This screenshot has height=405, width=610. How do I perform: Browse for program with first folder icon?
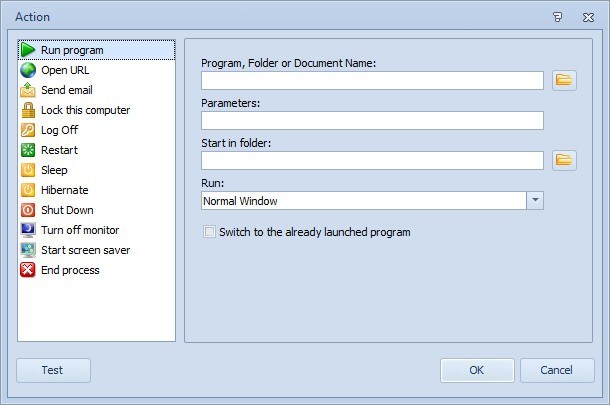[x=564, y=80]
